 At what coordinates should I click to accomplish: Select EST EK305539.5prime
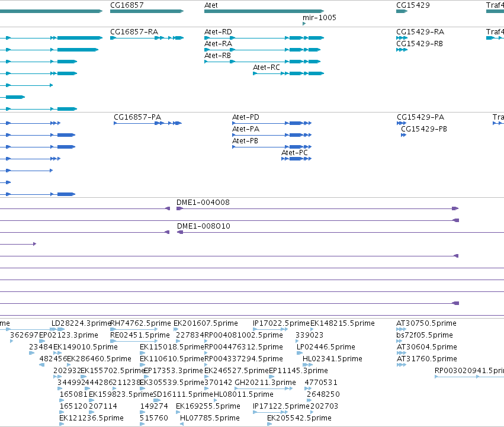172,383
